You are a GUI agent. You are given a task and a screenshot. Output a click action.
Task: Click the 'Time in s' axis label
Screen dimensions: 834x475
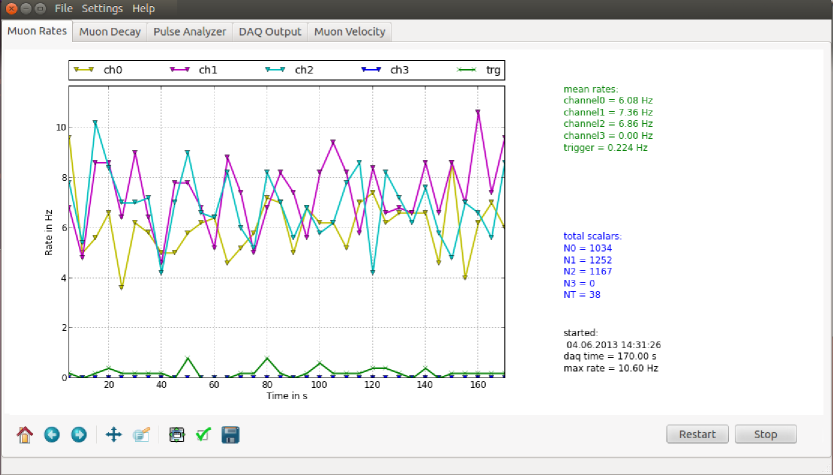(x=287, y=396)
